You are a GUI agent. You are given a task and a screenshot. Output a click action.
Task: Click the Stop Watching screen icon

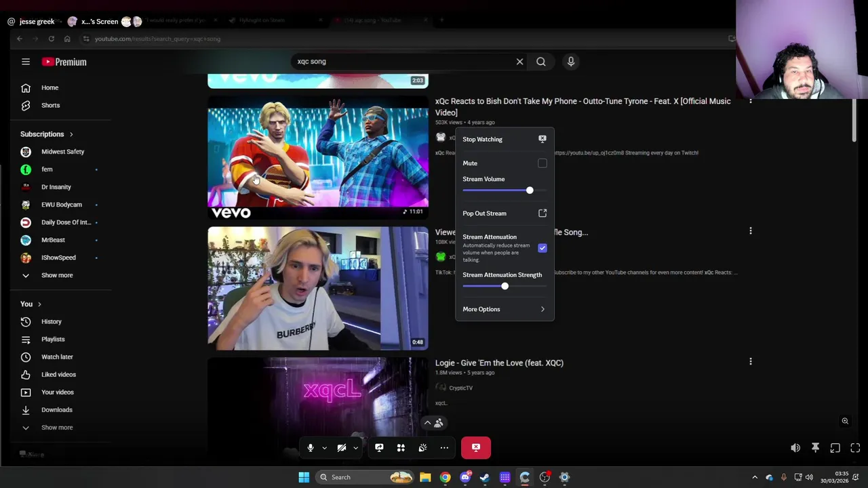[x=542, y=139]
